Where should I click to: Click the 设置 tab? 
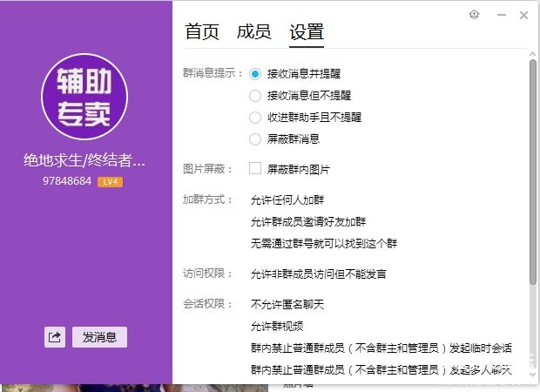click(x=307, y=32)
